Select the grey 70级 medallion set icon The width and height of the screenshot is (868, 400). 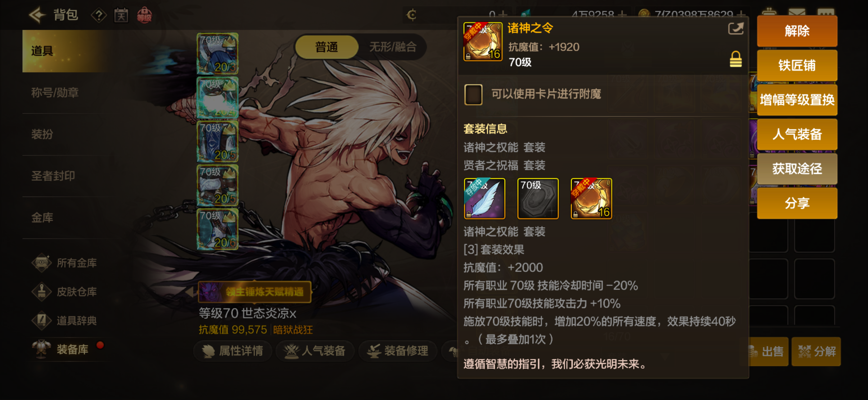coord(538,199)
